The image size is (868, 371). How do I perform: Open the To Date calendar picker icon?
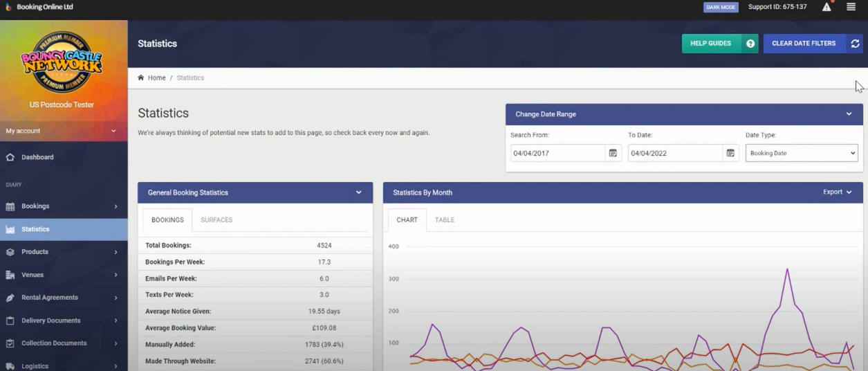coord(730,153)
